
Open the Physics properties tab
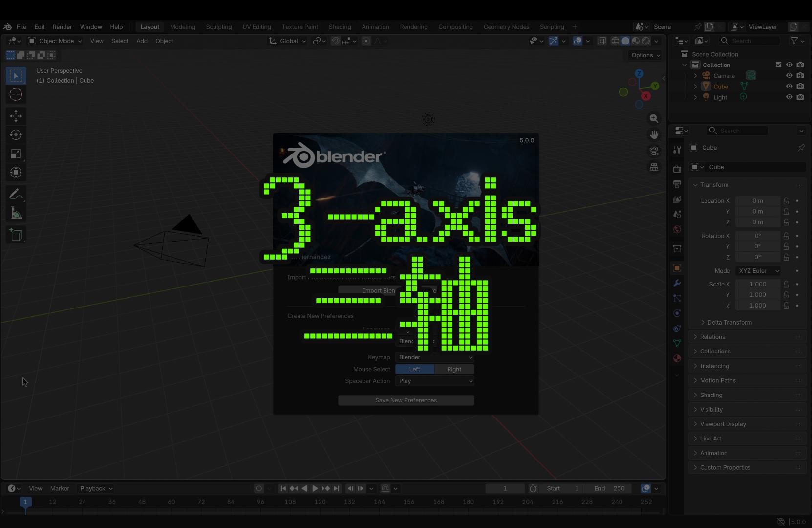677,313
